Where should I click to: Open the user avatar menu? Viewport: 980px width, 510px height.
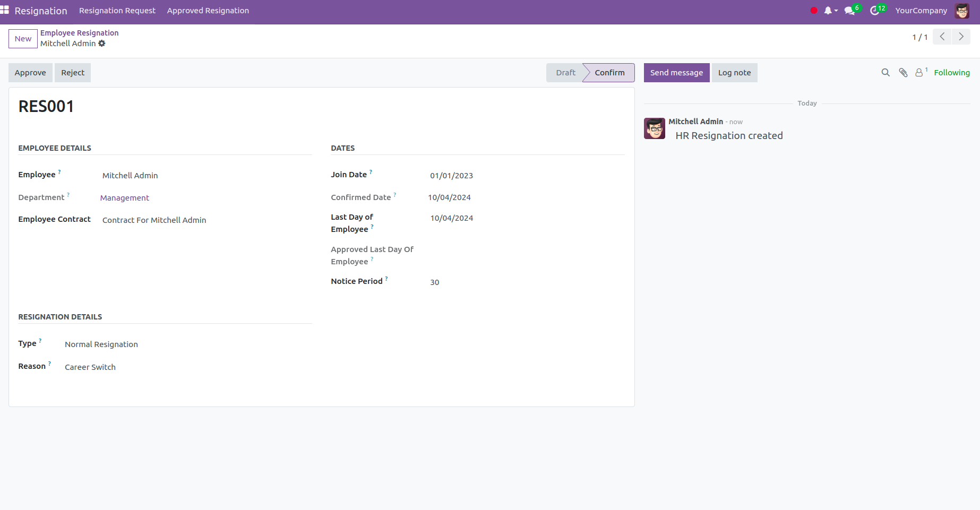coord(961,11)
